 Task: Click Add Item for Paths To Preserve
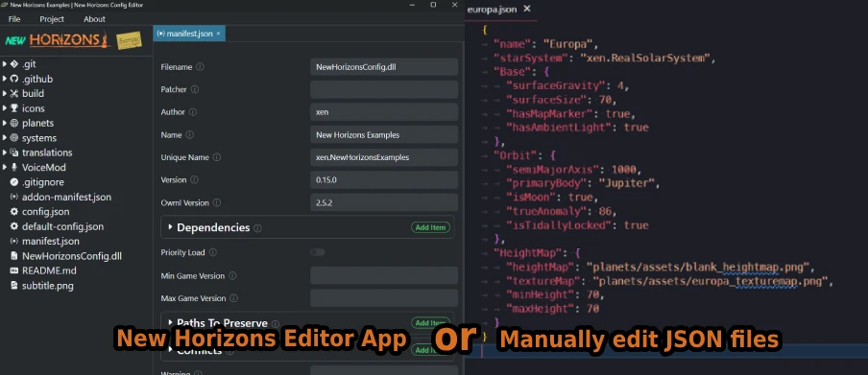(x=431, y=322)
